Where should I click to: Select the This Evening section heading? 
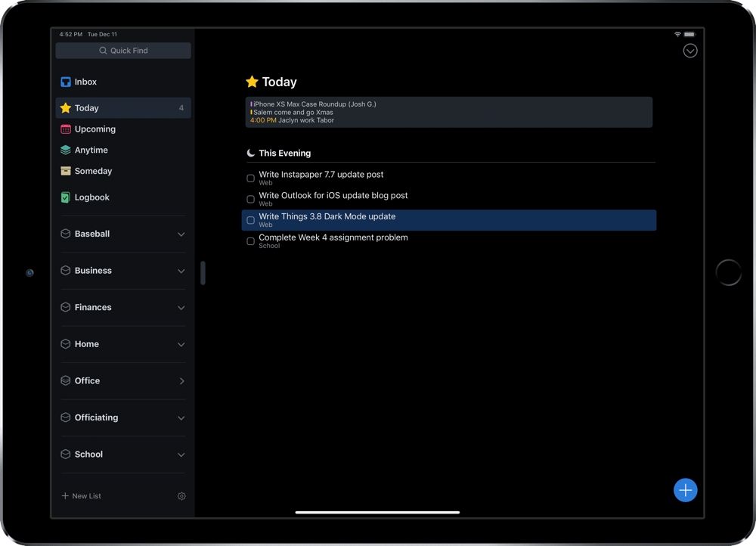284,153
